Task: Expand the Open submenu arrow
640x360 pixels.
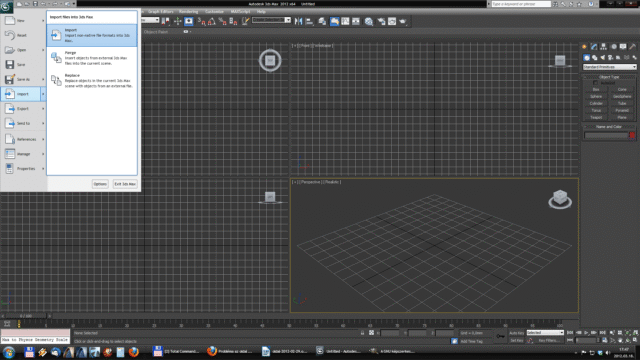Action: 43,50
